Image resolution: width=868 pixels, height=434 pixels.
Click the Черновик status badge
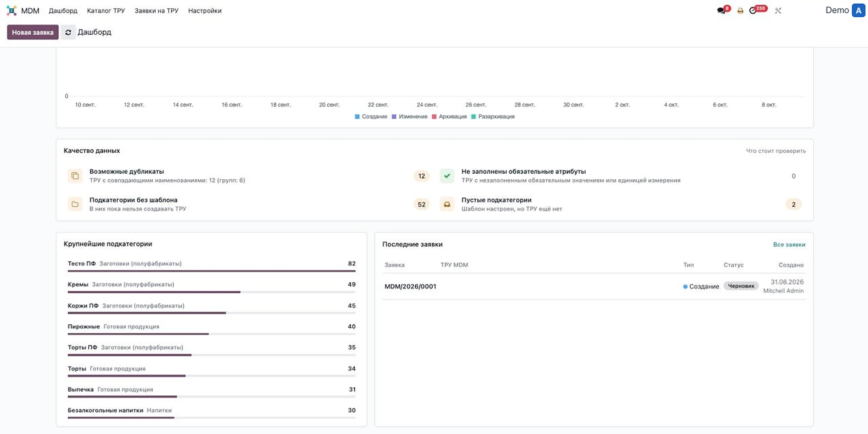741,286
